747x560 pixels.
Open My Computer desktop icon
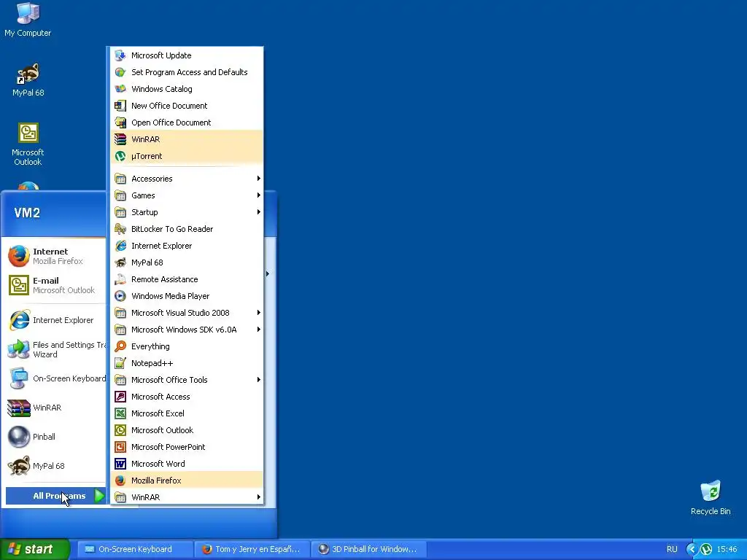point(28,20)
